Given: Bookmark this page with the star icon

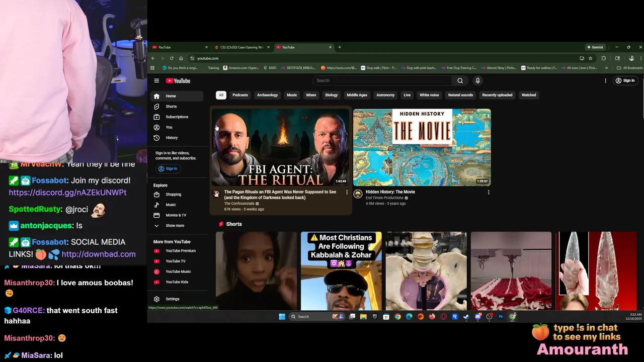Looking at the screenshot, I should 590,58.
